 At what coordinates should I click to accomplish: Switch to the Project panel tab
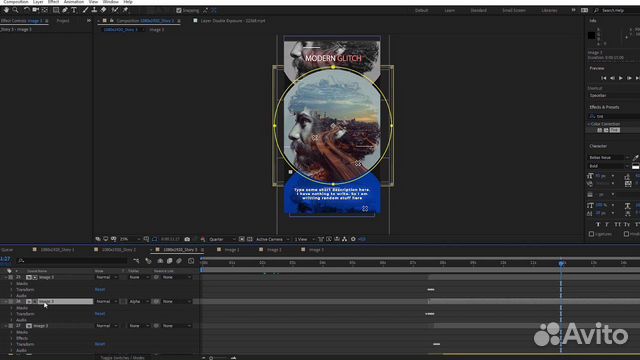[x=63, y=20]
